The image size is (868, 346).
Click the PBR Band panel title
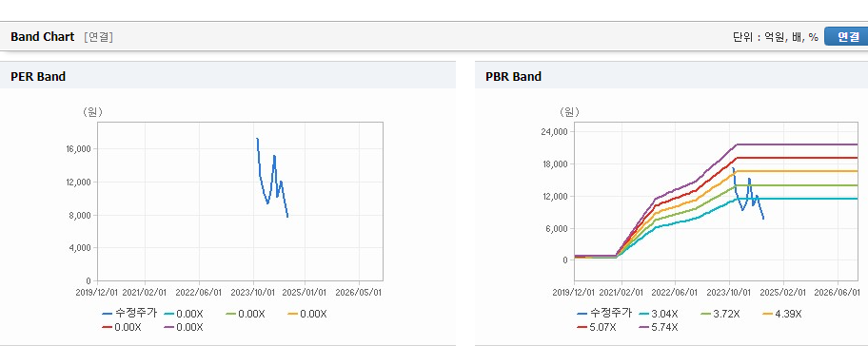pyautogui.click(x=513, y=77)
